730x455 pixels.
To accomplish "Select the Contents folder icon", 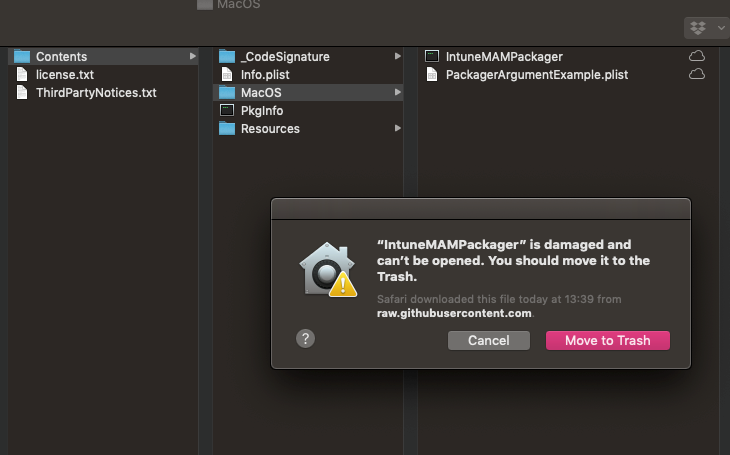I will point(22,56).
